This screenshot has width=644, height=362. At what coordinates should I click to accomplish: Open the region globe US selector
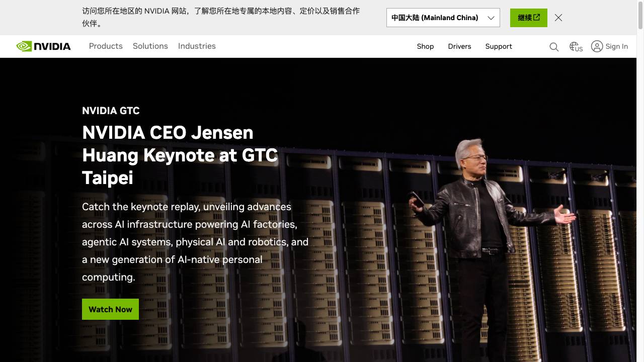point(576,47)
